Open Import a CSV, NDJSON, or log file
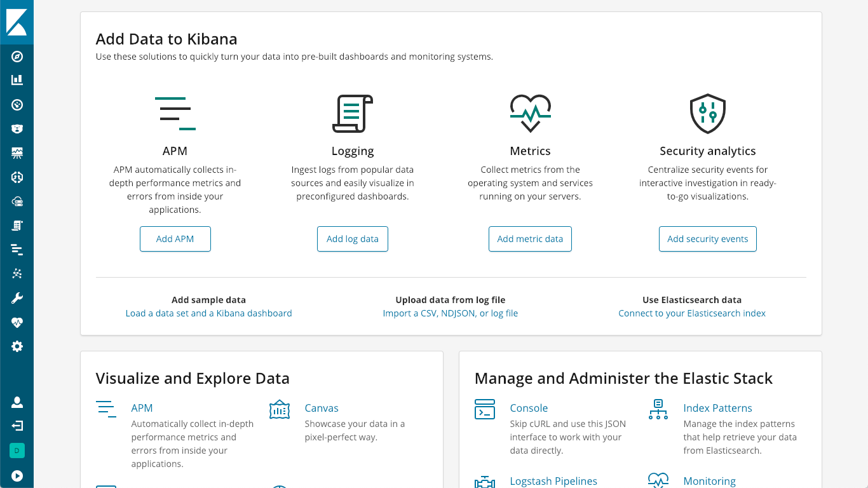 tap(451, 313)
